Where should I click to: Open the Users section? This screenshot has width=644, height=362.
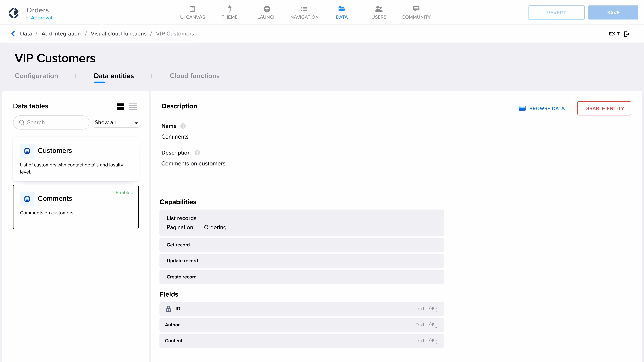click(x=379, y=13)
